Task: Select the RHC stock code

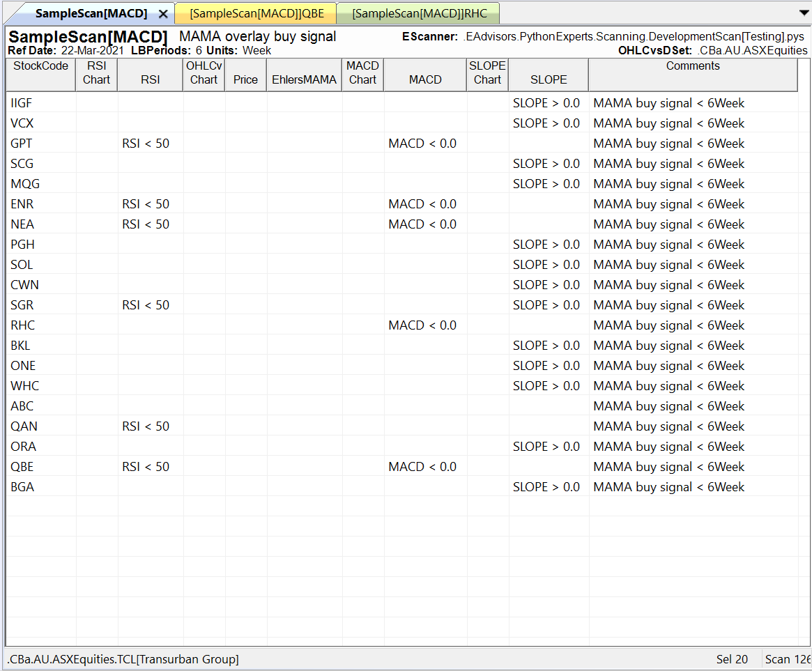Action: 23,325
